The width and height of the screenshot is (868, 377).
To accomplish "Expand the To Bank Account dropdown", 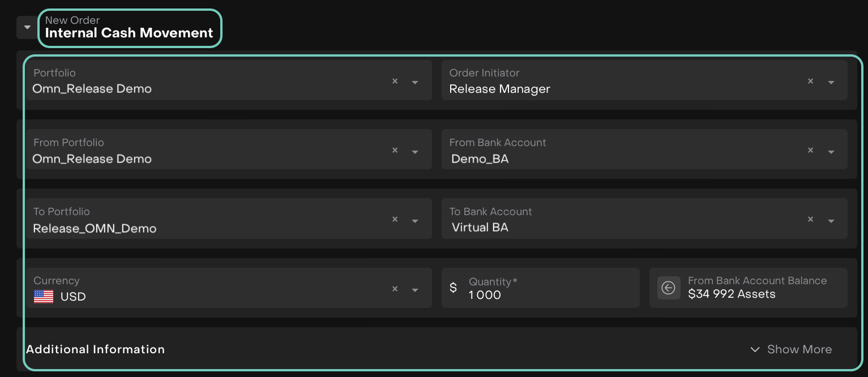I will click(x=831, y=221).
